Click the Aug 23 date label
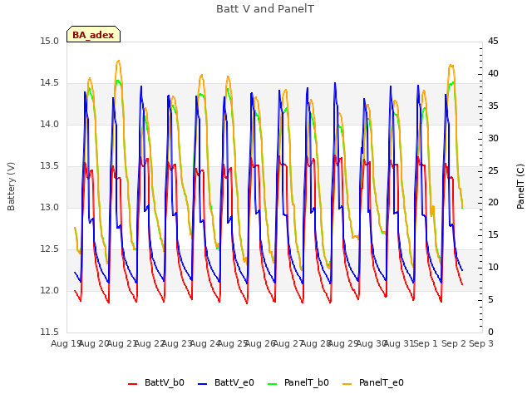Image resolution: width=532 pixels, height=399 pixels. click(177, 343)
